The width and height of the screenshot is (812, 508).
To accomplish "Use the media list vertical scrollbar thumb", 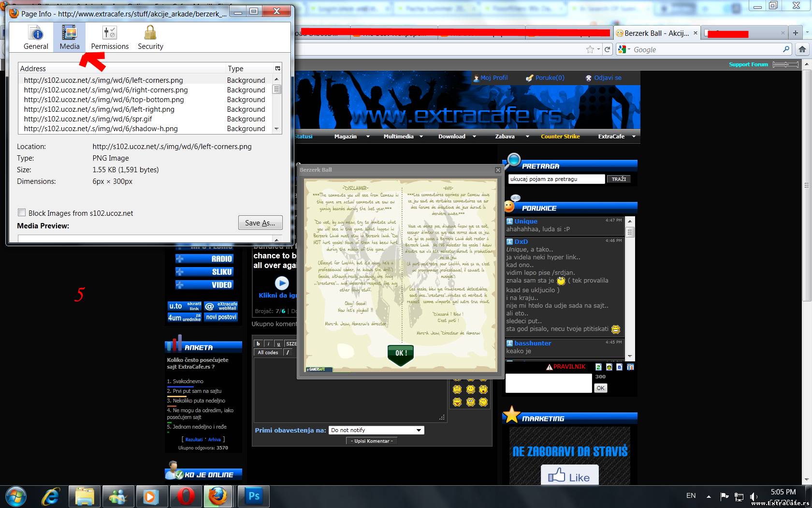I will pyautogui.click(x=276, y=89).
